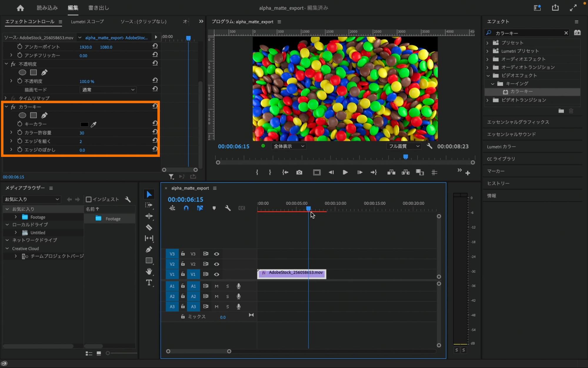Select the Type tool
Image resolution: width=588 pixels, height=368 pixels.
tap(149, 283)
